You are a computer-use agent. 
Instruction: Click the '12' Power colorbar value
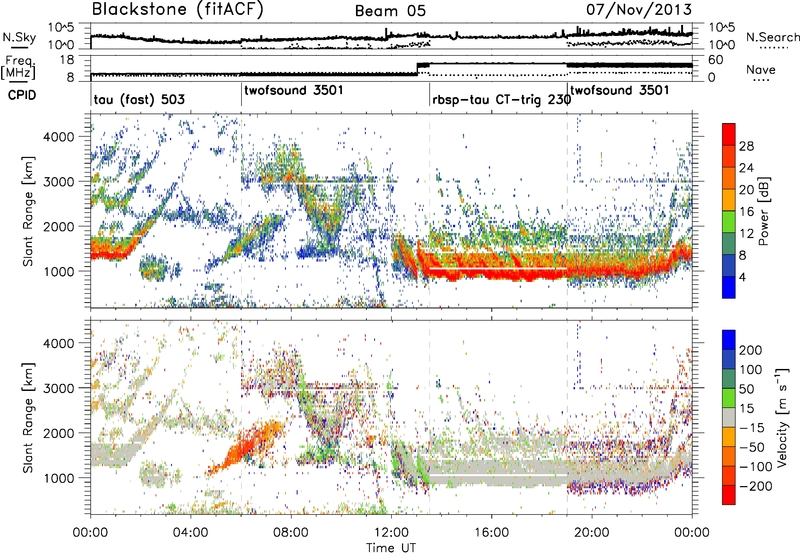(746, 233)
